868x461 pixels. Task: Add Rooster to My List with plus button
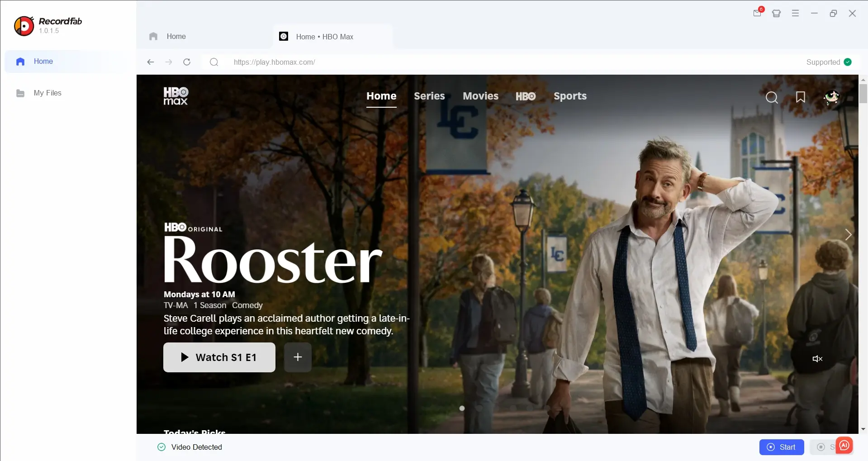coord(298,357)
